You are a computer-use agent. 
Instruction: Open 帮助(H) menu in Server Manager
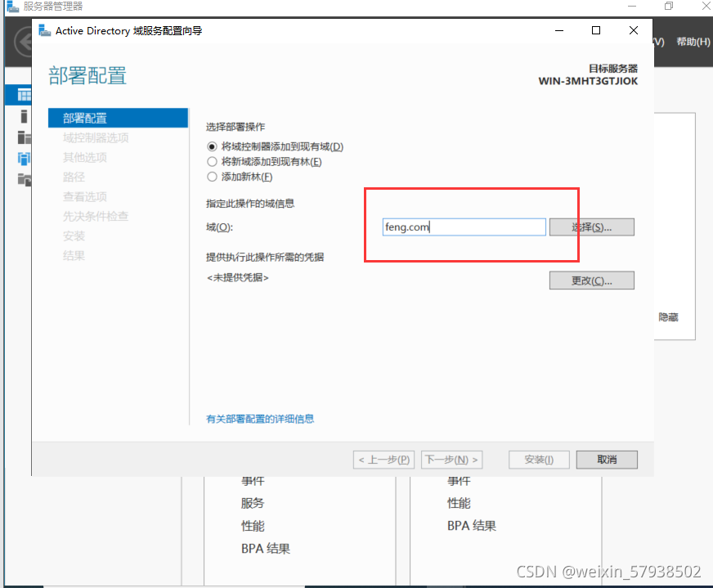click(x=693, y=42)
